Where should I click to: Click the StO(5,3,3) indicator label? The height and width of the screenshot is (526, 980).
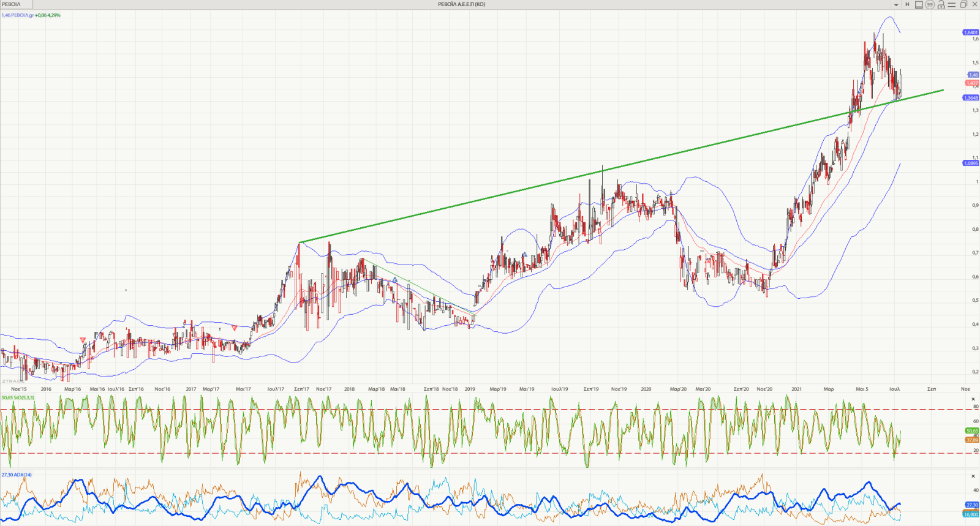click(18, 398)
